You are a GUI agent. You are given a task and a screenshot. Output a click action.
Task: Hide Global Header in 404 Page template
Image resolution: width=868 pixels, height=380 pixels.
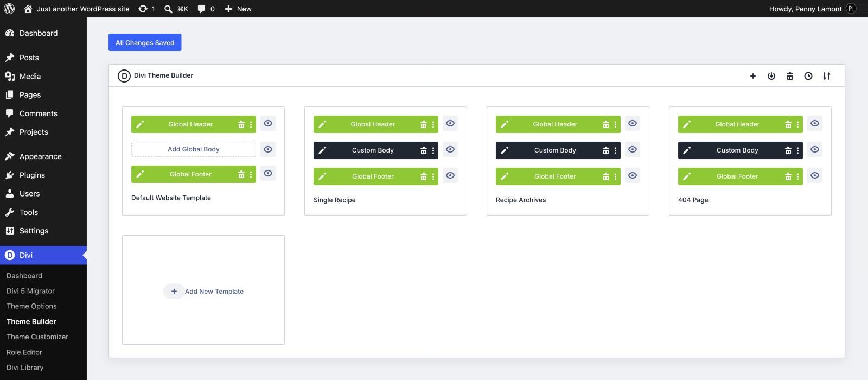tap(815, 123)
